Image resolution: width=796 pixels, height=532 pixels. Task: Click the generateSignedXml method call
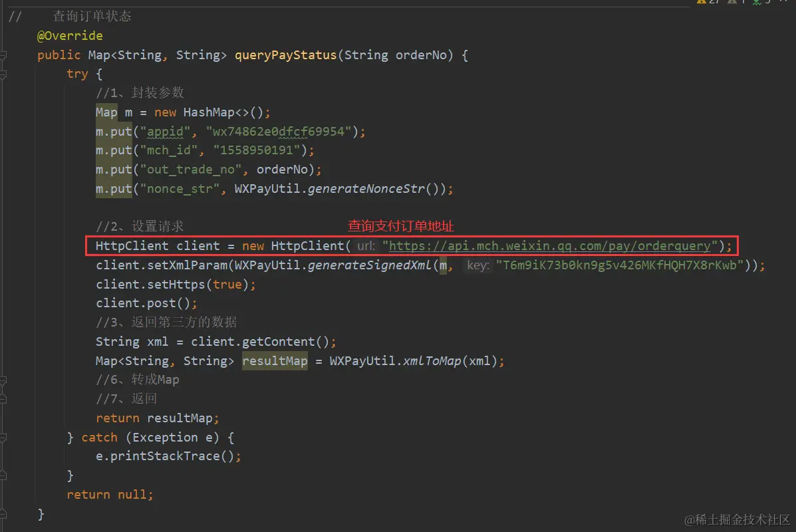[369, 265]
